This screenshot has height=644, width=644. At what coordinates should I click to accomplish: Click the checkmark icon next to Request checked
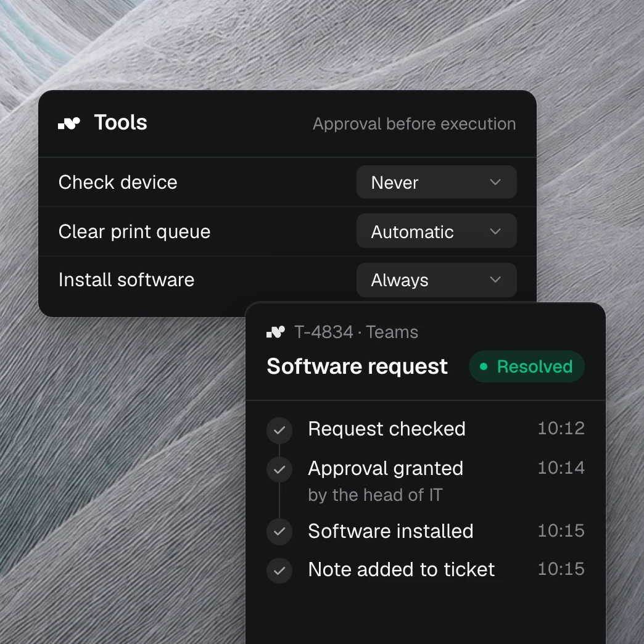click(279, 430)
